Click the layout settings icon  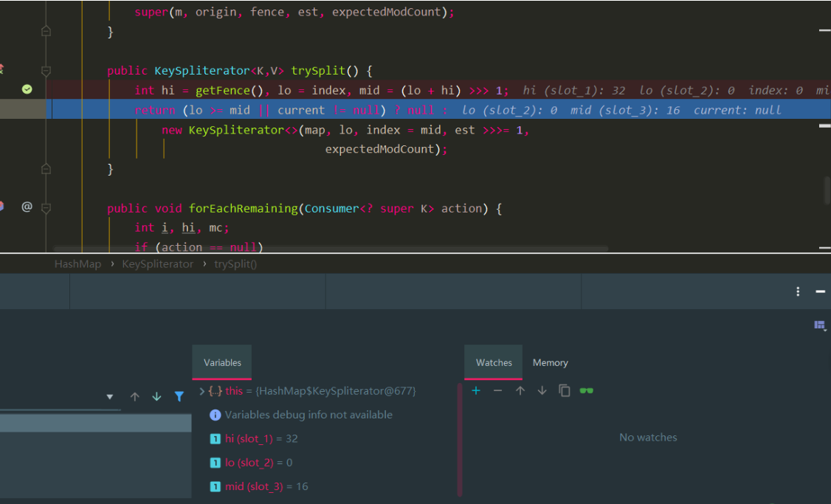pyautogui.click(x=819, y=325)
